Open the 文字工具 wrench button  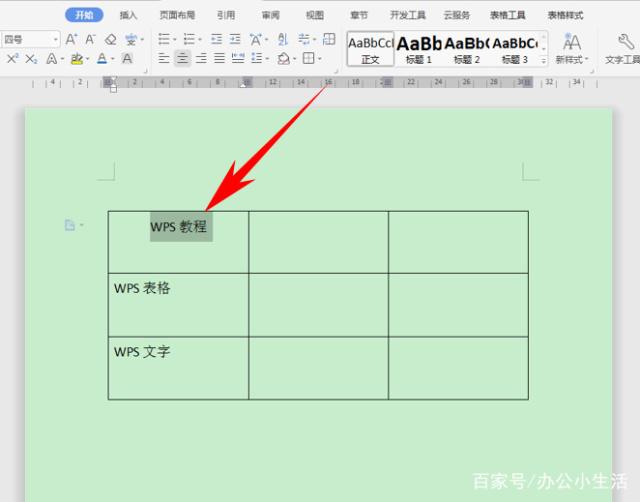tap(623, 49)
